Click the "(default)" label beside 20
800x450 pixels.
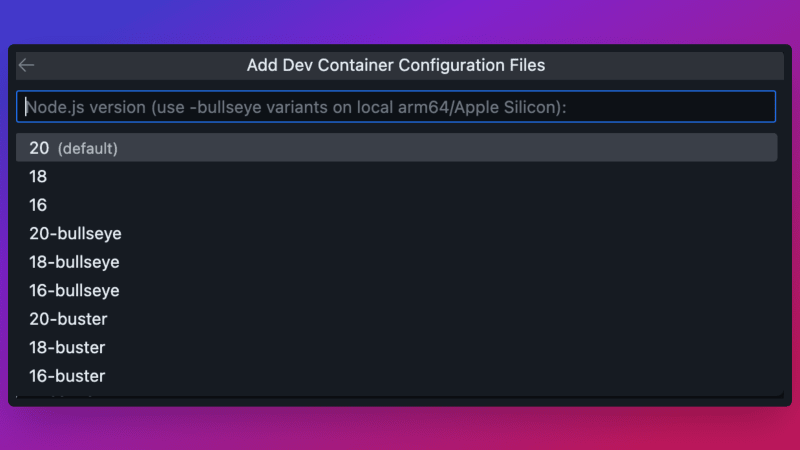[x=88, y=149]
